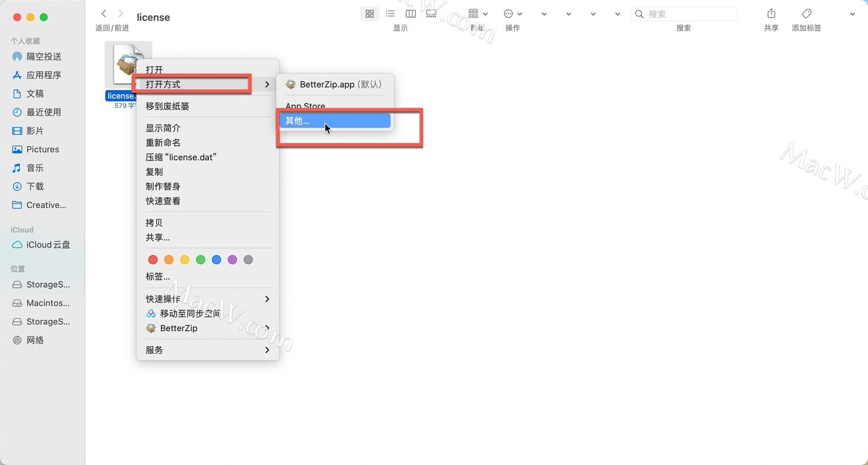Focus the 搜索 search field

[x=684, y=14]
